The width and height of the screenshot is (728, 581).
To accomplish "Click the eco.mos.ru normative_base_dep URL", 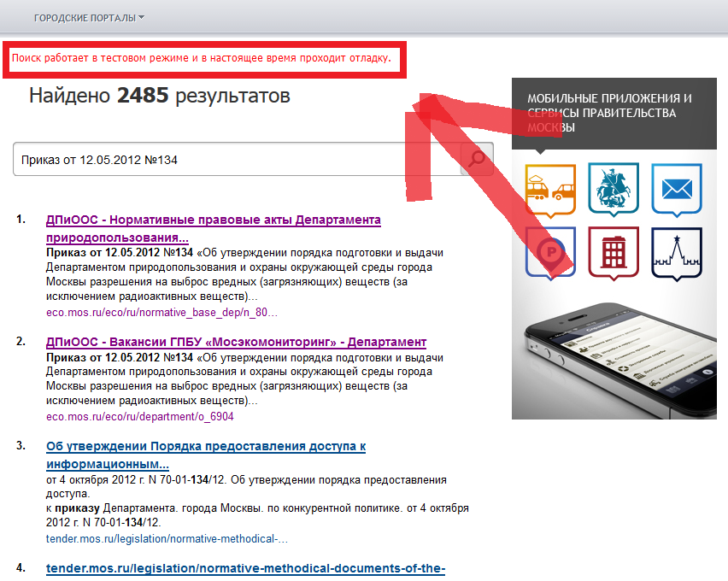I will coord(161,313).
